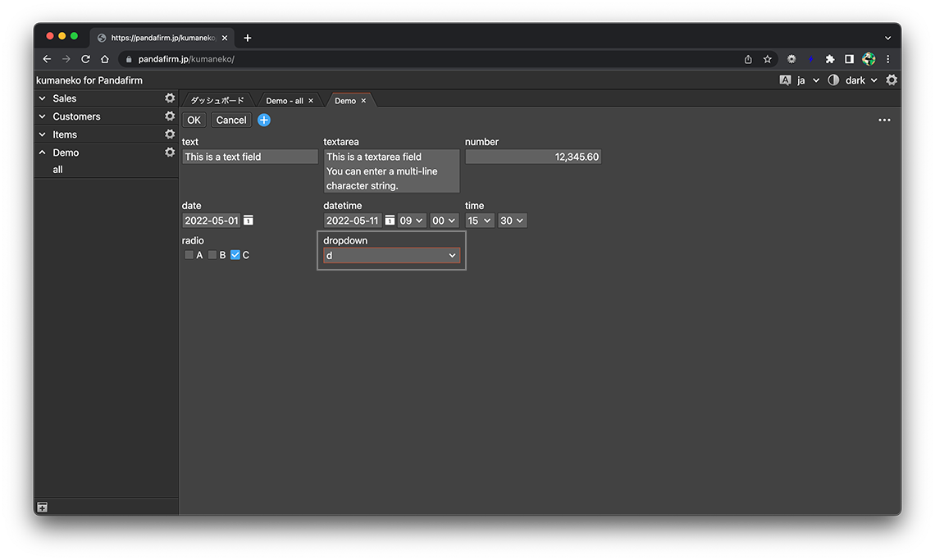
Task: Uncheck the selected option C
Action: pos(235,255)
